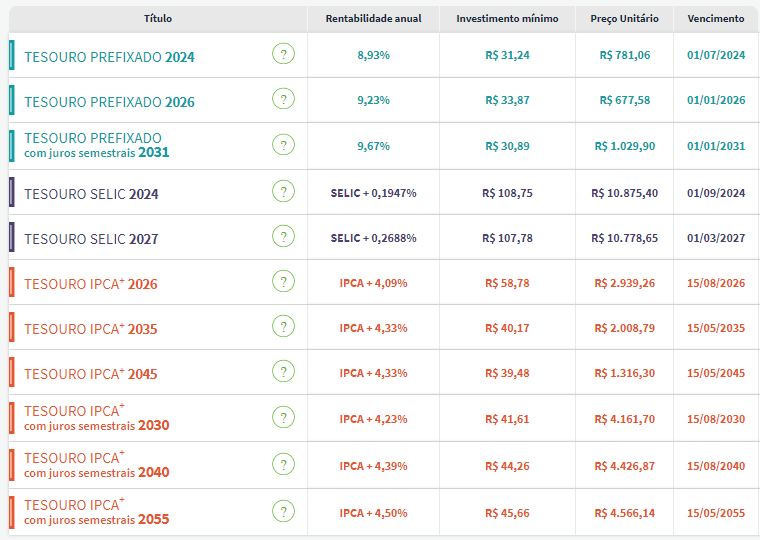Select Tesouro IPCA+ 2045 title

(x=91, y=374)
